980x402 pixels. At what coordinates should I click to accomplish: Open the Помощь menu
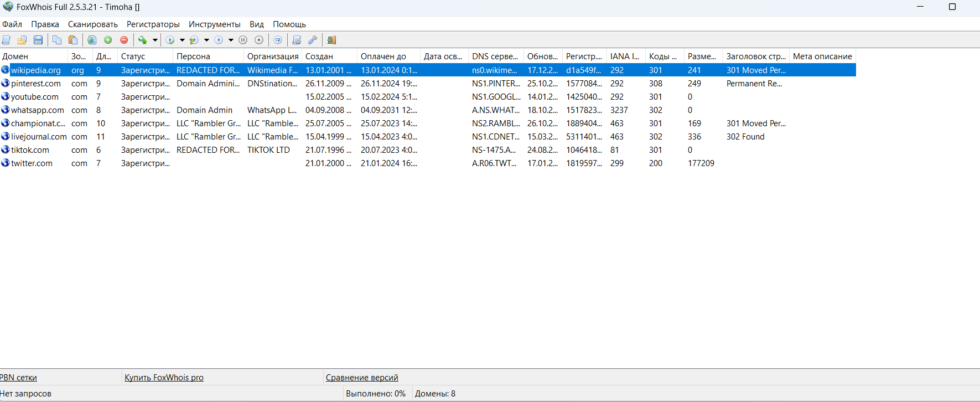click(x=289, y=24)
